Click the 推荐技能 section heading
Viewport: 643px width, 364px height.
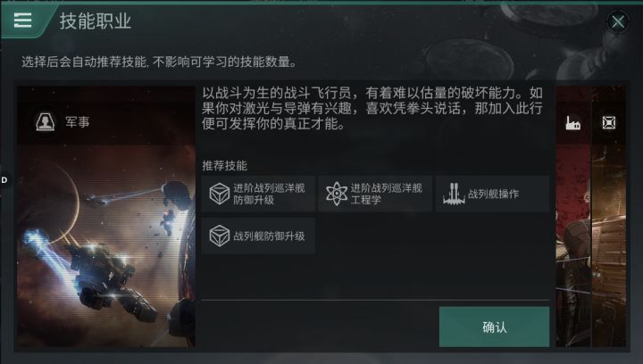click(224, 165)
